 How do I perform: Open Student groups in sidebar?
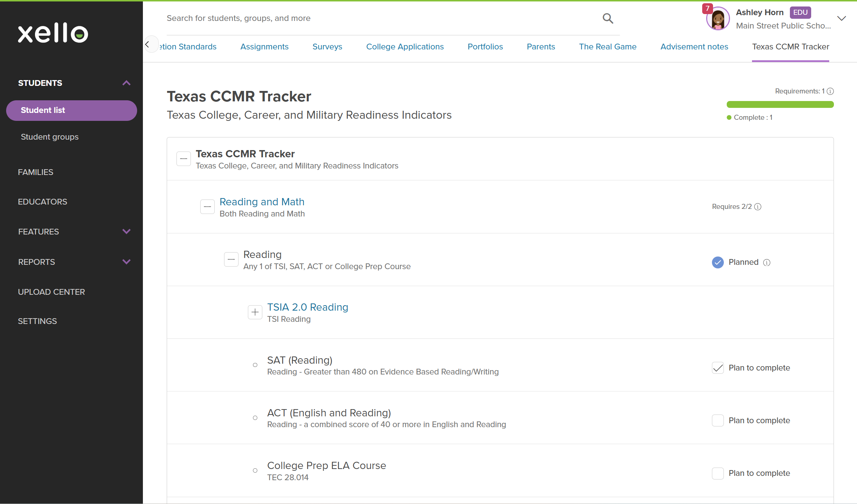49,137
